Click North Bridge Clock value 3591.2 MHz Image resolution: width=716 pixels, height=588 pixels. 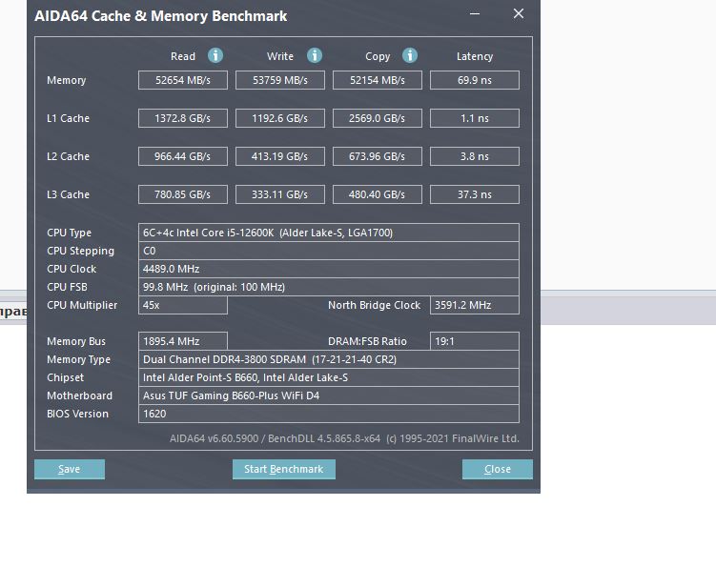475,305
